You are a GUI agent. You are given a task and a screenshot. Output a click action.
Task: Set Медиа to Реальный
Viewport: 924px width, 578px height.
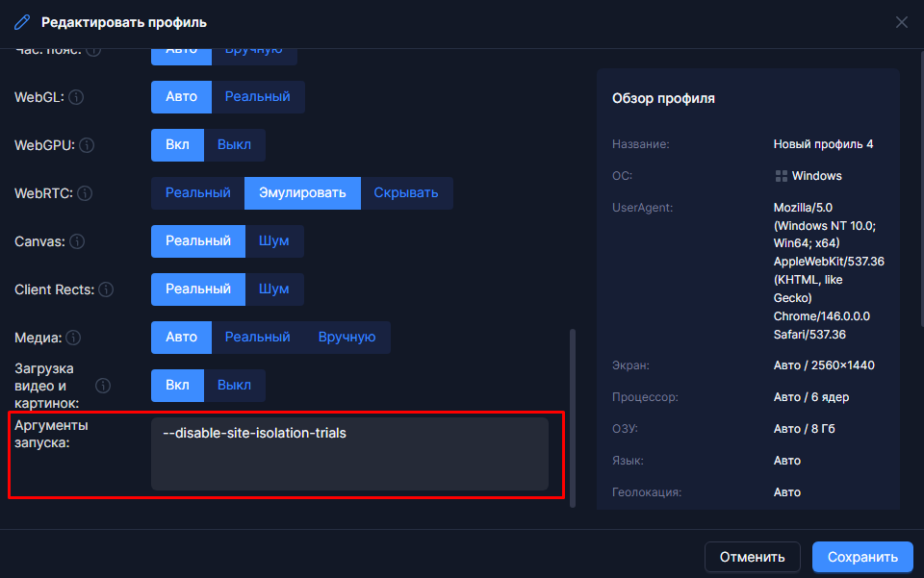coord(258,338)
